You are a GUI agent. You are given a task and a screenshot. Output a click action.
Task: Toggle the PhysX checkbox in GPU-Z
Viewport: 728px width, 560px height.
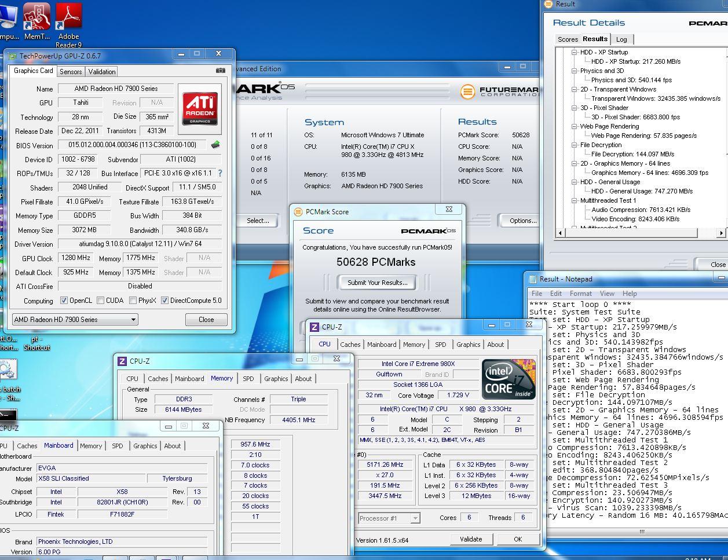click(133, 301)
